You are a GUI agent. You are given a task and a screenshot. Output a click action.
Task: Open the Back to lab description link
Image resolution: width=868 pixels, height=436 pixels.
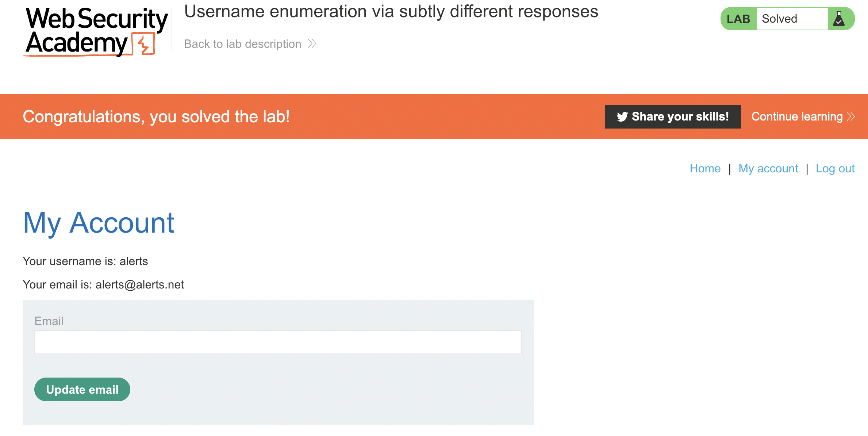243,44
